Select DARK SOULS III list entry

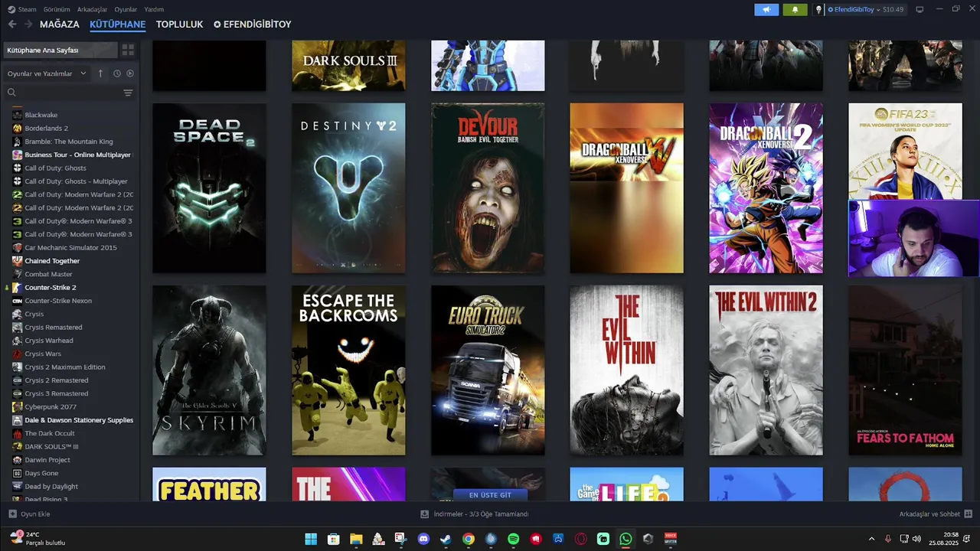(51, 446)
